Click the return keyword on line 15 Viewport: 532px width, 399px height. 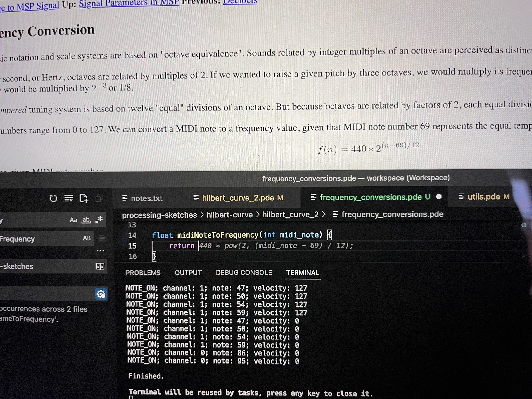pos(182,246)
